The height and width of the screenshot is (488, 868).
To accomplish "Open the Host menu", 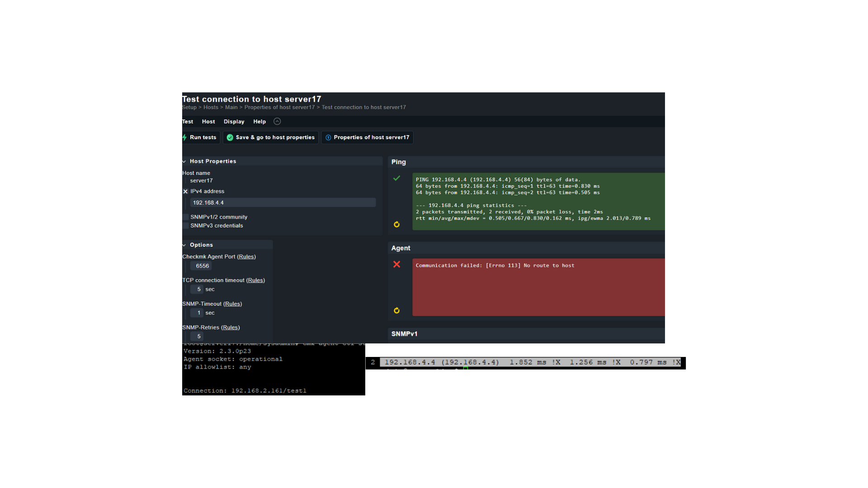I will (x=208, y=122).
